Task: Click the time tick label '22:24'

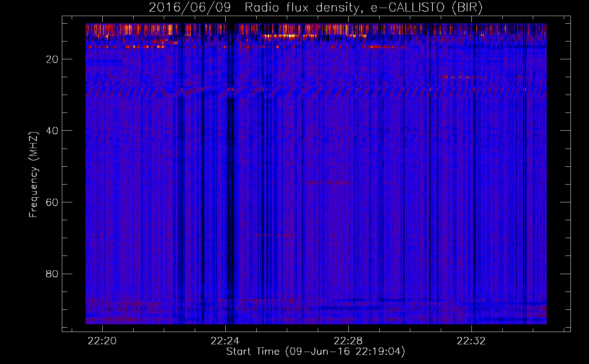Action: [225, 341]
